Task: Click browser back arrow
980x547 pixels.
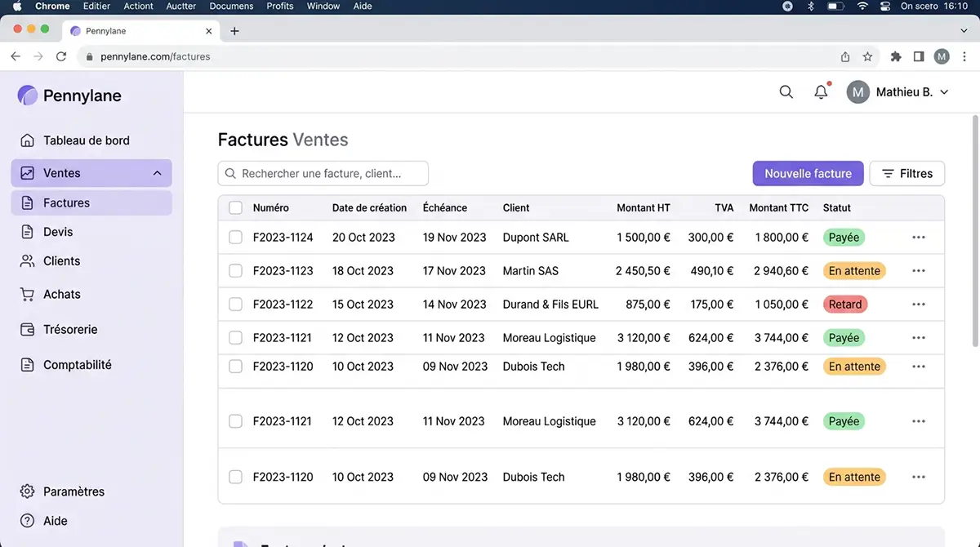Action: point(16,56)
